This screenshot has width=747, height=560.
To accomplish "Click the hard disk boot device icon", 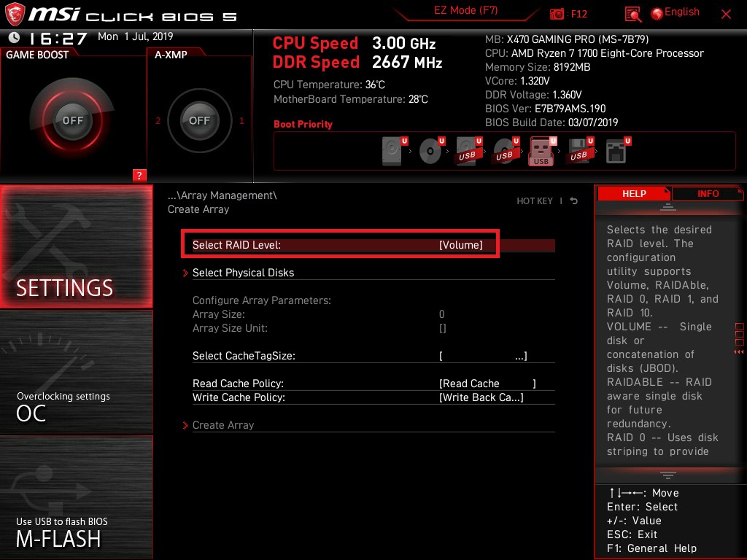I will pyautogui.click(x=392, y=152).
